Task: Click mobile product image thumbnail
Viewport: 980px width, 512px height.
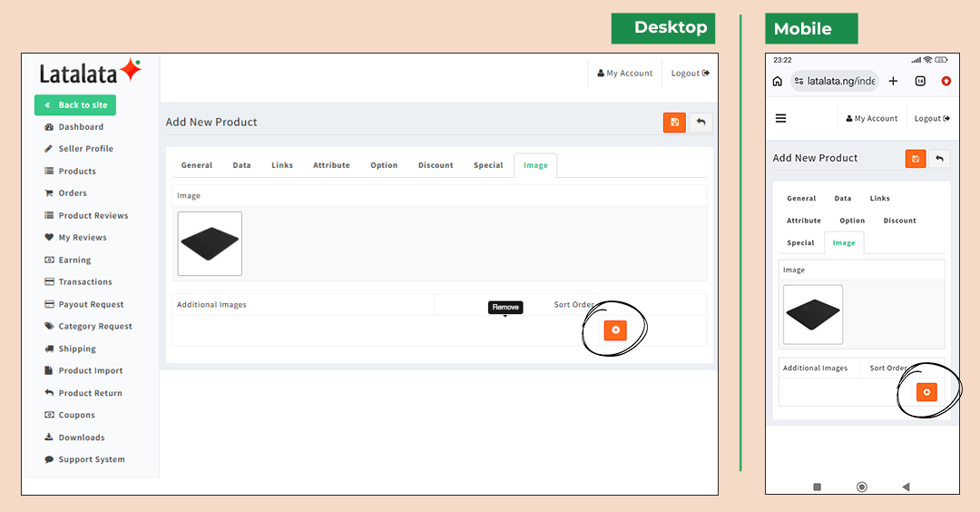Action: 812,314
